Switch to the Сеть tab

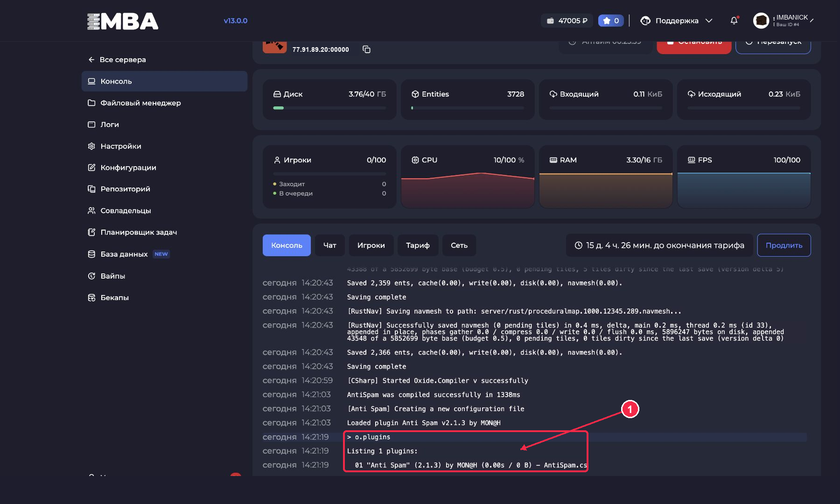(x=459, y=245)
